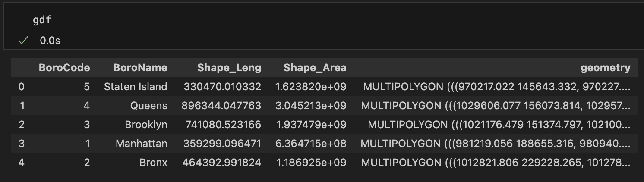Select the Staten Island cell

click(135, 87)
